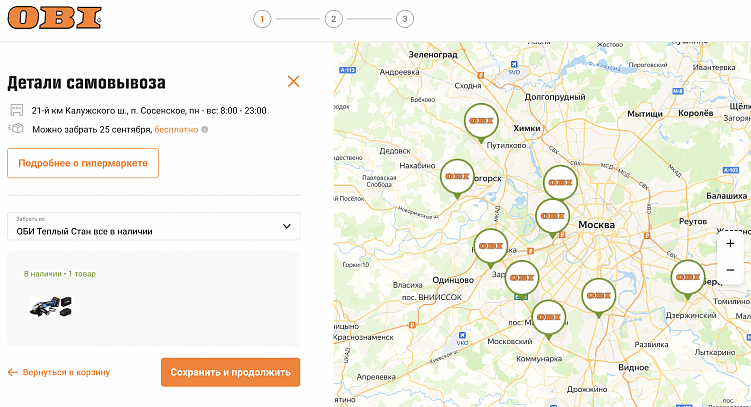
Task: Go to checkout step 3
Action: point(405,19)
